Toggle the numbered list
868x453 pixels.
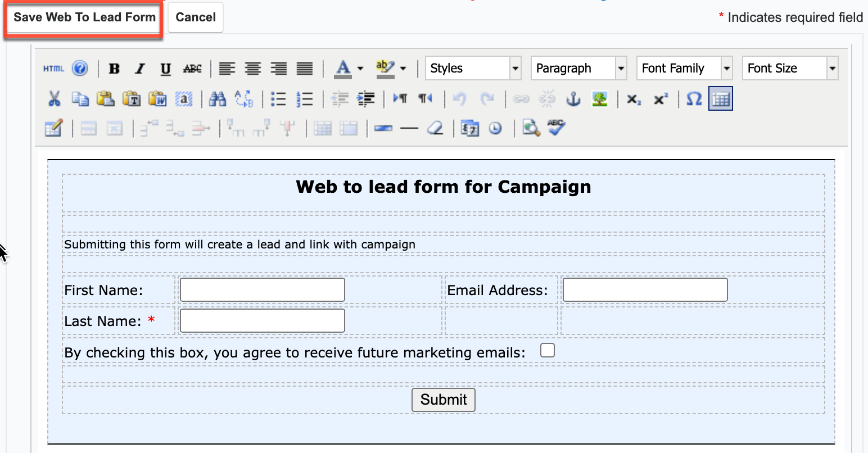[x=304, y=99]
